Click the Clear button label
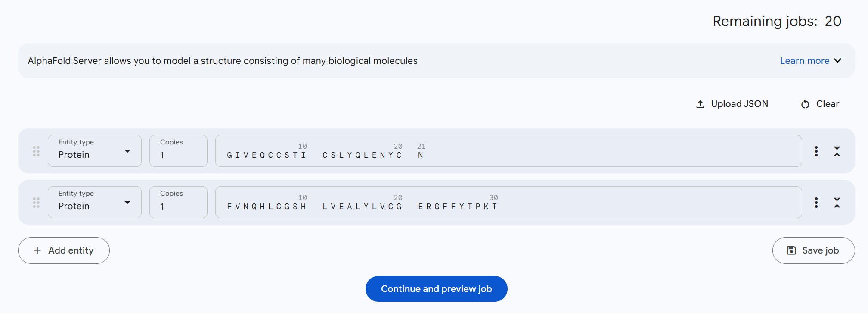 [x=827, y=104]
